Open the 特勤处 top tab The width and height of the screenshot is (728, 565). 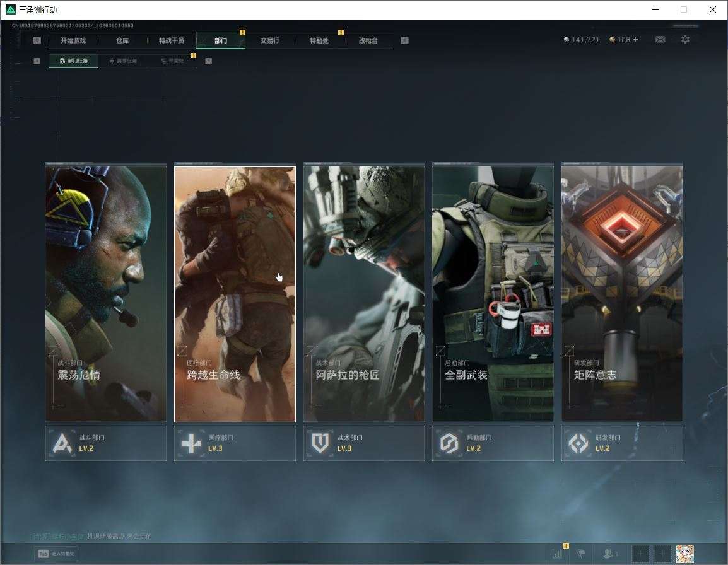(x=319, y=40)
